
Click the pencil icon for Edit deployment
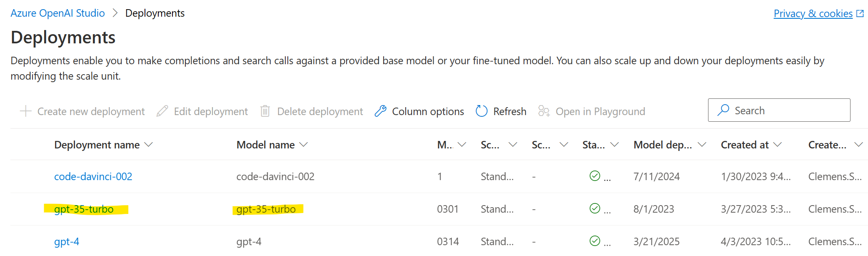[x=162, y=111]
